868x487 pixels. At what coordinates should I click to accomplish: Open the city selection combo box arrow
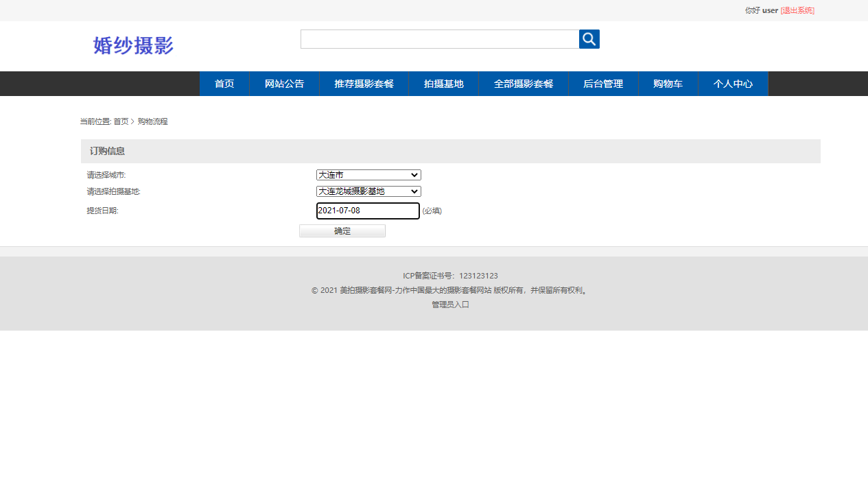(x=415, y=174)
